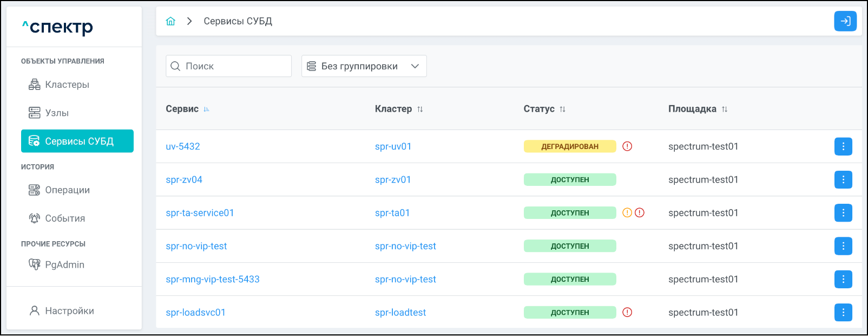Sort by the Площадка column
868x336 pixels.
pos(724,109)
